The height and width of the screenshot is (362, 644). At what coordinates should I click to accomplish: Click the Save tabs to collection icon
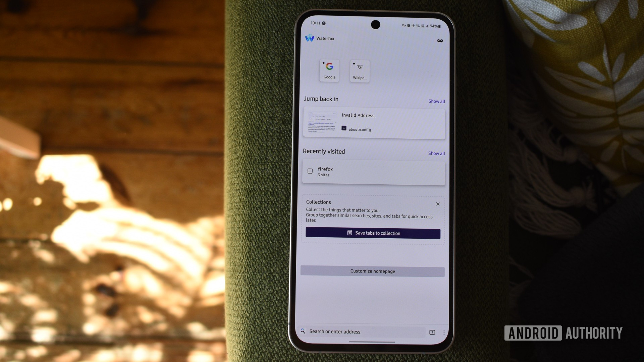(x=349, y=233)
